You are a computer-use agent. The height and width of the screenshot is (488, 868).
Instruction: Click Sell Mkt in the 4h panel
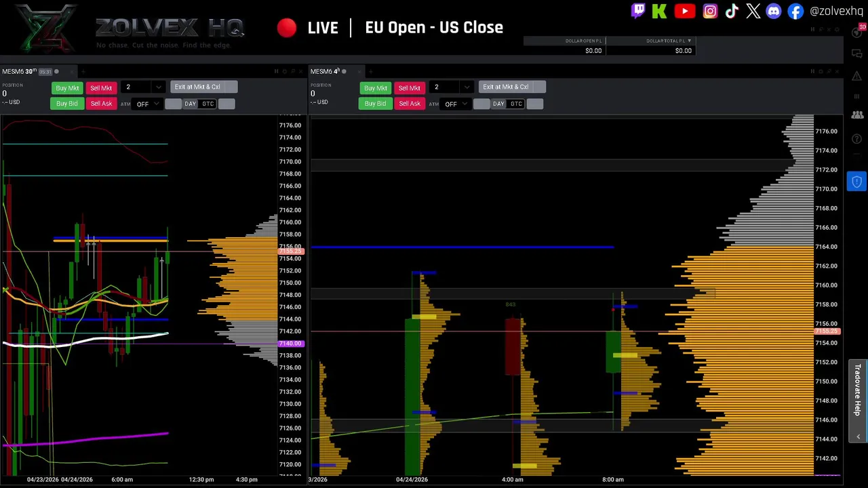[x=410, y=87]
